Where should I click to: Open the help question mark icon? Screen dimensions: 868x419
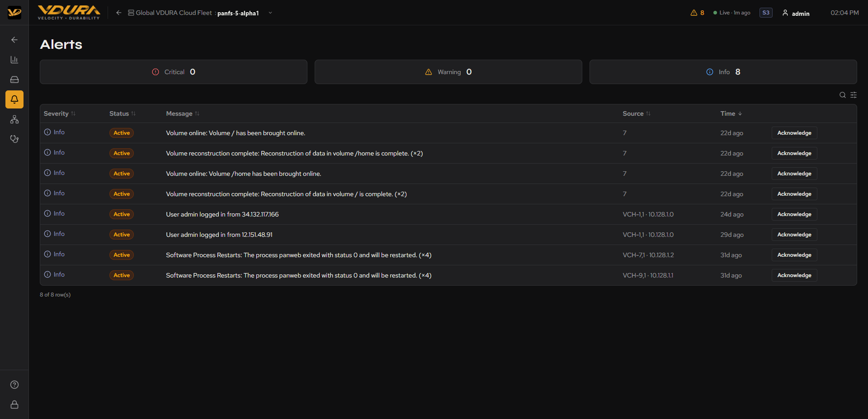14,385
